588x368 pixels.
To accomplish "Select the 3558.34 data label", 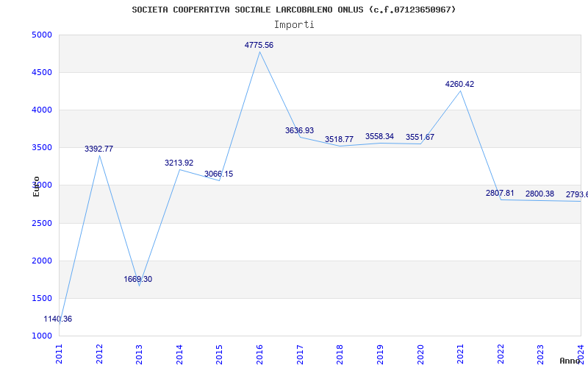I will point(379,136).
